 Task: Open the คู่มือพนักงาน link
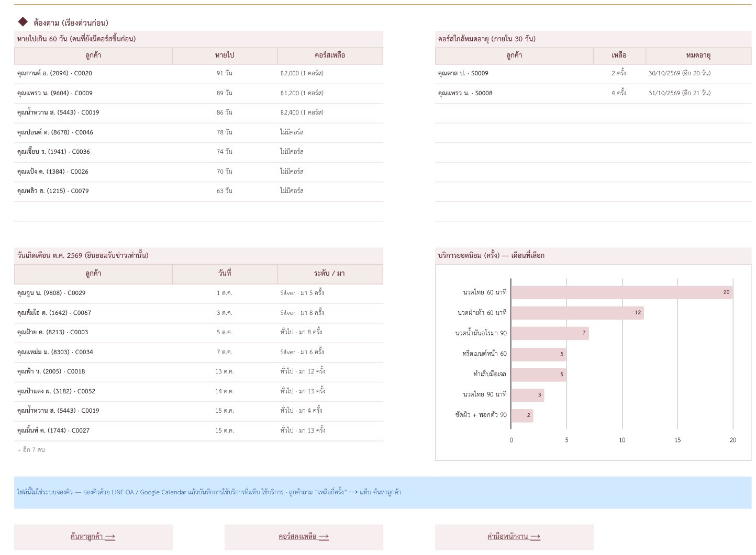[x=514, y=536]
